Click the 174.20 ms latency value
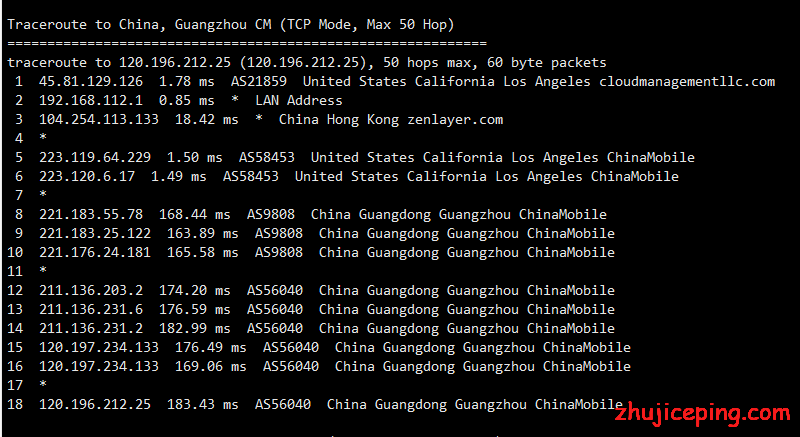 (194, 291)
